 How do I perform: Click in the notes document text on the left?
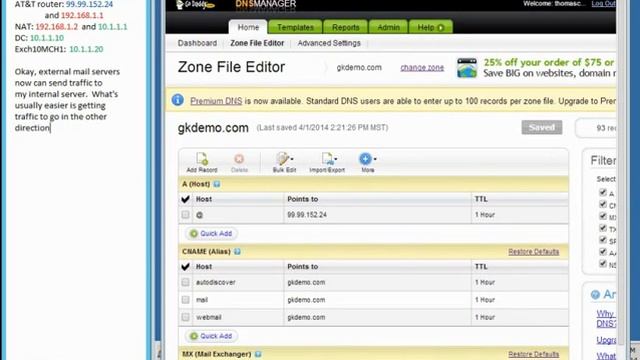[67, 100]
